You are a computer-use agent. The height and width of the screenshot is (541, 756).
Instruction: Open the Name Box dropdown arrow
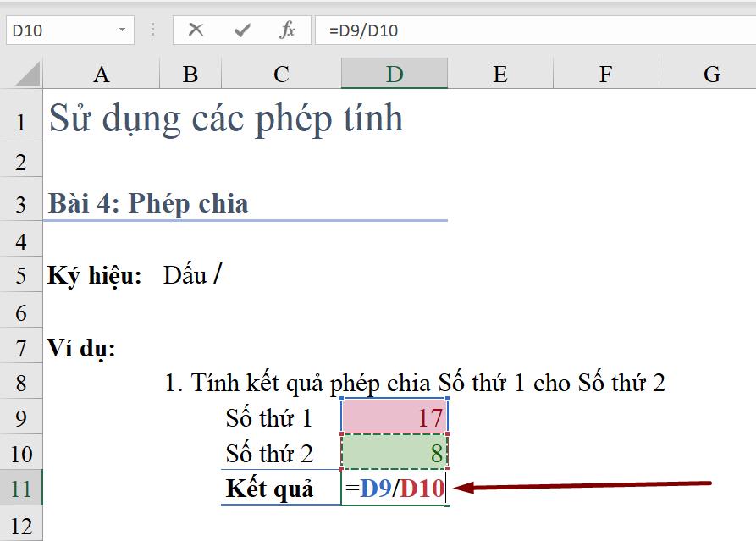click(x=123, y=30)
